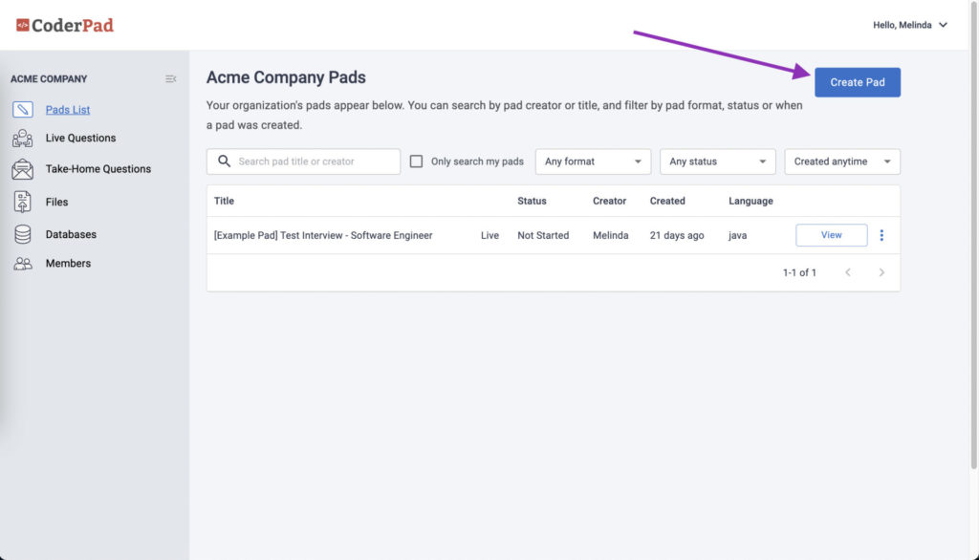
Task: View the Example Pad Test Interview
Action: (831, 235)
